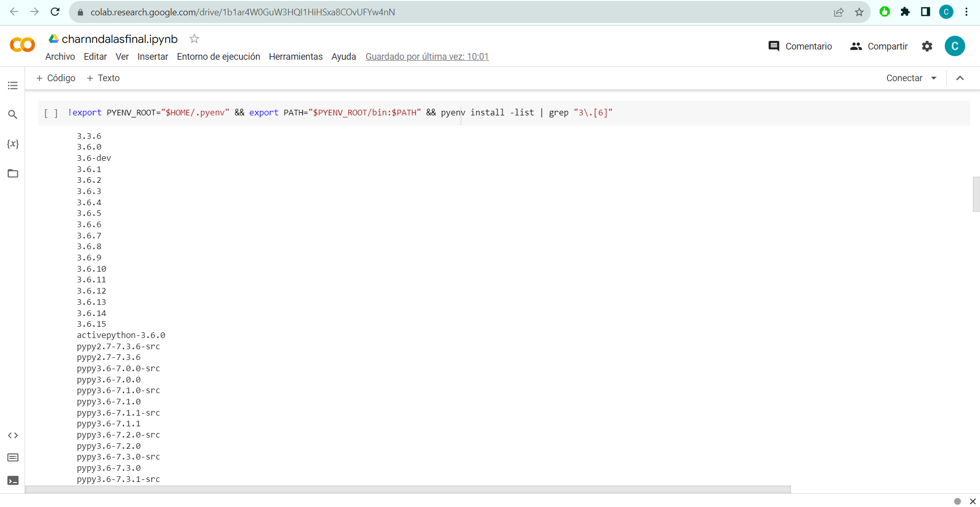Select output line 3.6-dev
The height and width of the screenshot is (507, 980).
pos(94,158)
